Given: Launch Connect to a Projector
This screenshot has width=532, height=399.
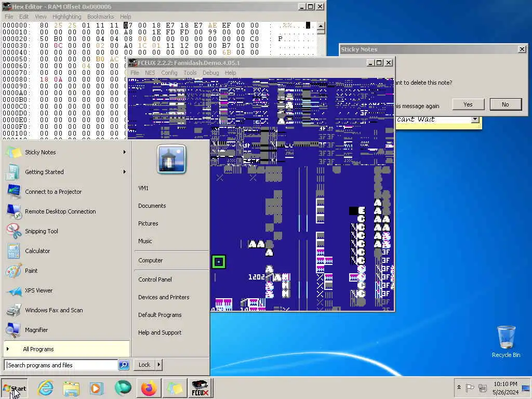Looking at the screenshot, I should [x=66, y=192].
